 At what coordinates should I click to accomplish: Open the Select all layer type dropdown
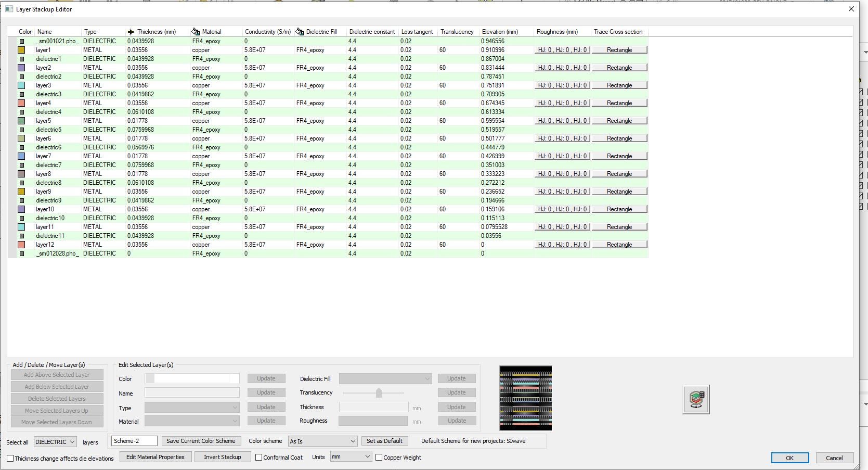coord(55,442)
